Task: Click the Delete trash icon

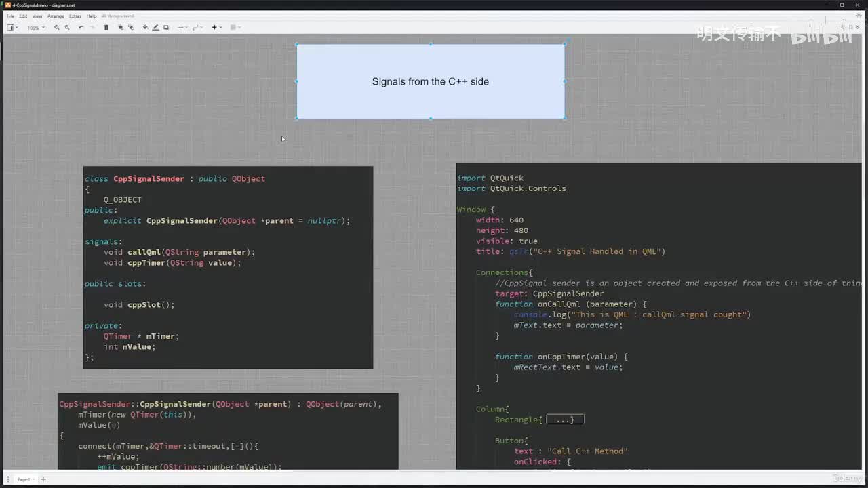Action: 106,28
